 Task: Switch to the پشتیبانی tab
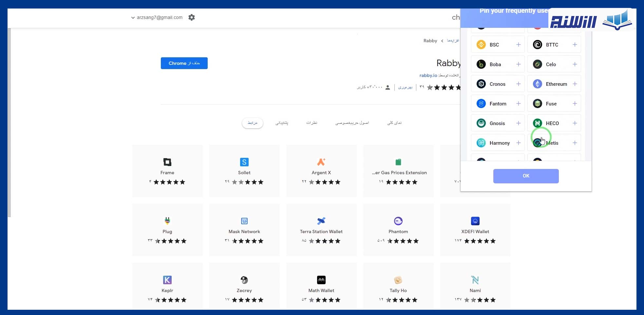pyautogui.click(x=282, y=123)
